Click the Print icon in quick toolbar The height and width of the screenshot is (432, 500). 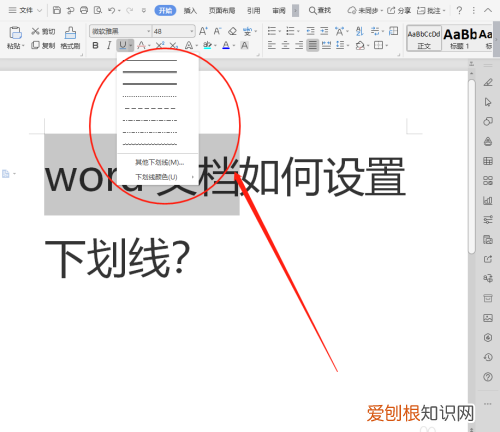(84, 10)
